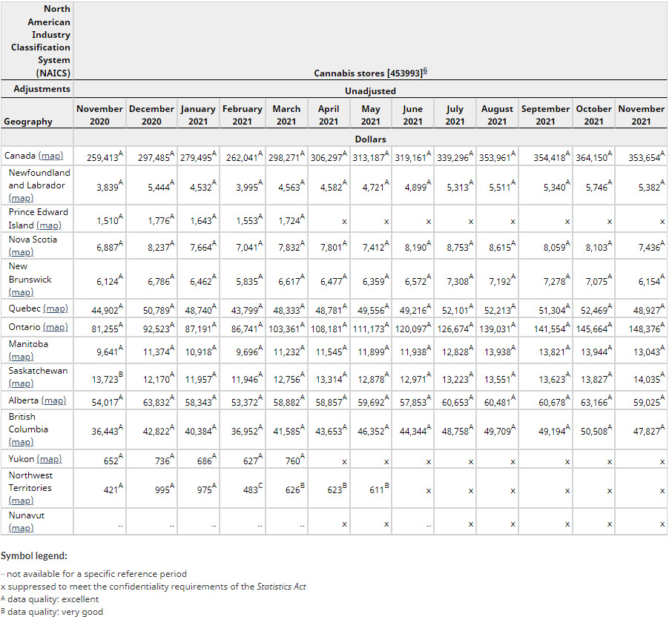Click the November 2020 column header

pyautogui.click(x=99, y=115)
